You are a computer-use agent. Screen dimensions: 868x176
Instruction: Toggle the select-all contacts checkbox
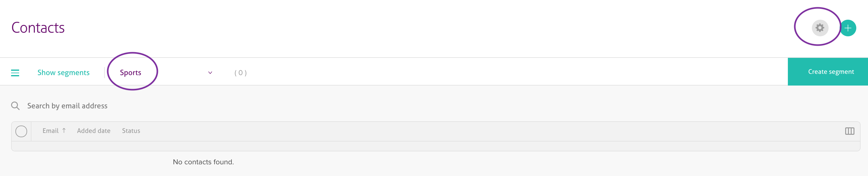[21, 131]
